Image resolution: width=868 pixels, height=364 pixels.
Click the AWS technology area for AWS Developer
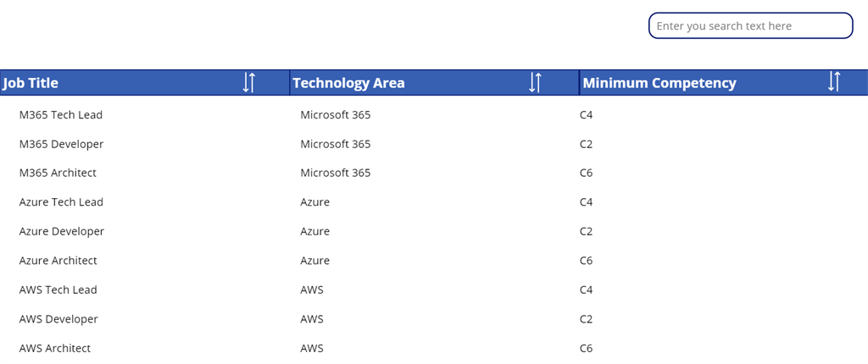[312, 319]
